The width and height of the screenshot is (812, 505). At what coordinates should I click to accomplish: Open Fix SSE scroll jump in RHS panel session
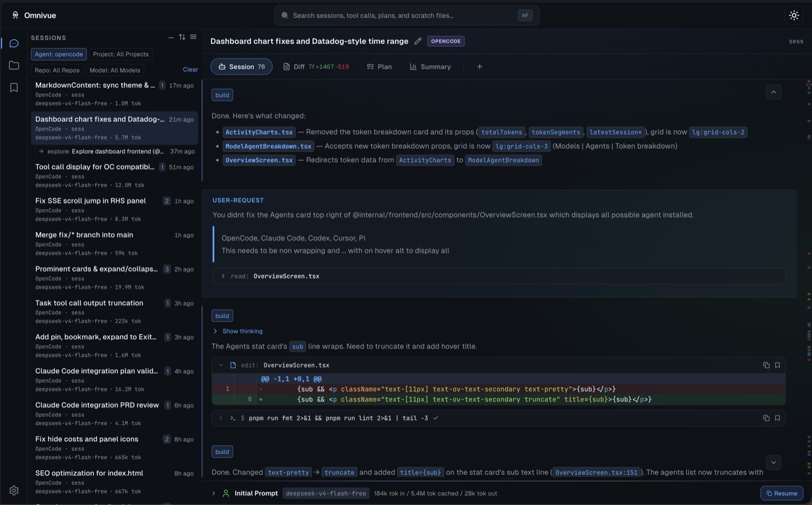(114, 209)
